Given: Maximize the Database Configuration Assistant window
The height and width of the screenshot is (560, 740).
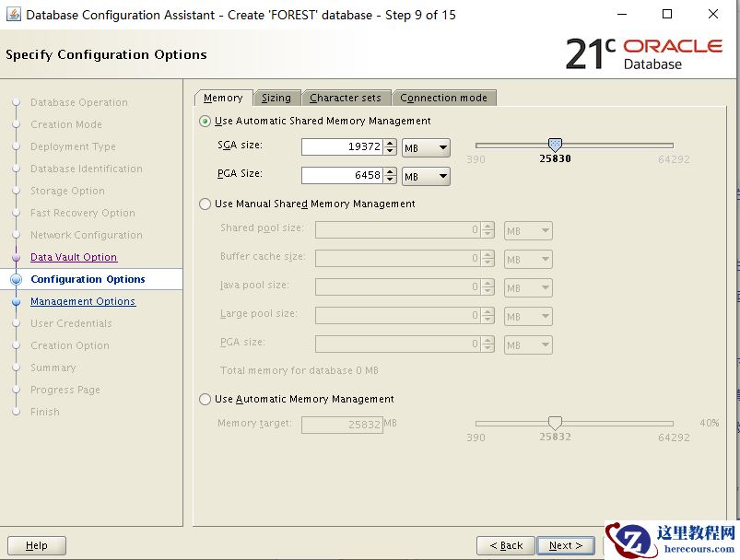Looking at the screenshot, I should click(667, 14).
